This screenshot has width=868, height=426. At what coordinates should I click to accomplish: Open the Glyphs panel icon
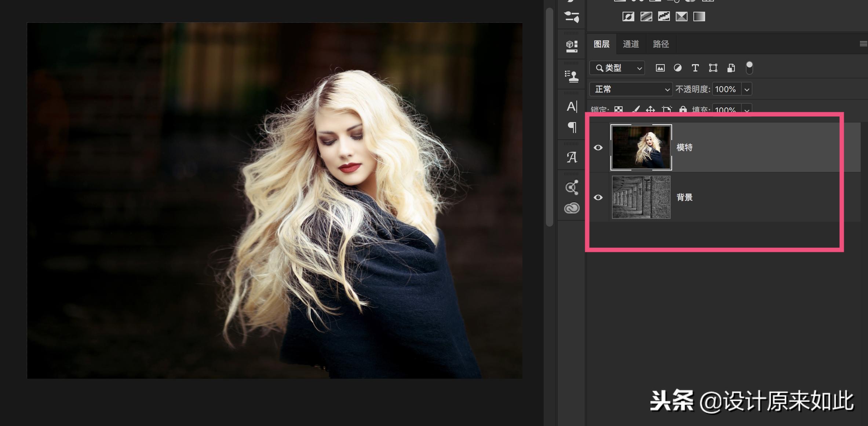(572, 157)
